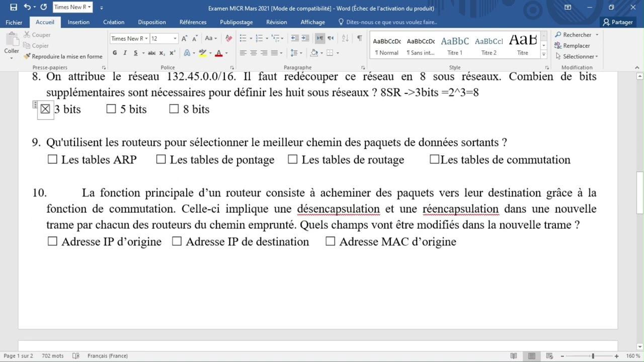Check 'Les tables de commutation'
Viewport: 644px width, 362px height.
435,159
